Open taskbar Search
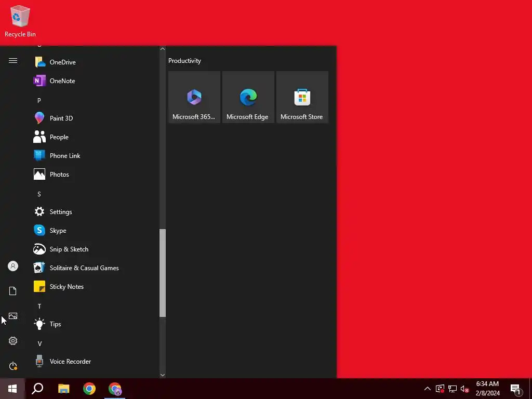The width and height of the screenshot is (532, 399). (37, 389)
